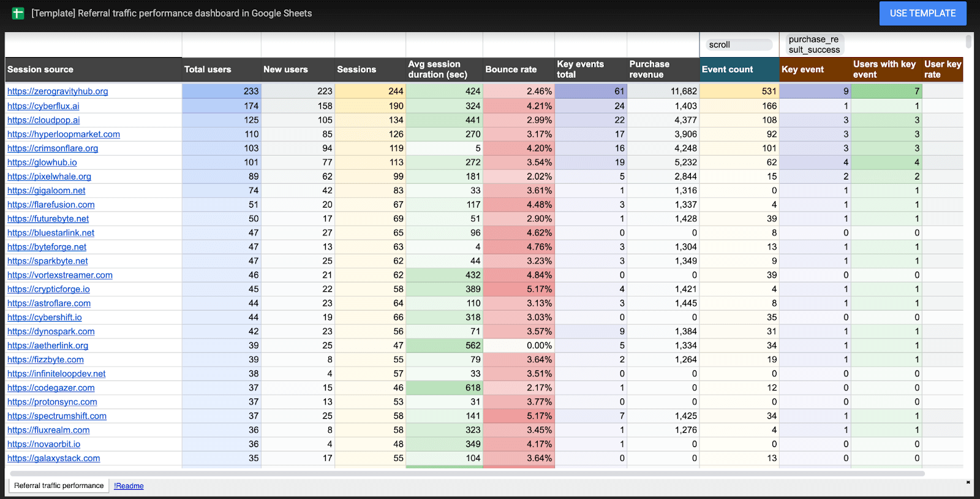The width and height of the screenshot is (980, 499).
Task: Open the zerogravityhub.org link
Action: click(58, 91)
